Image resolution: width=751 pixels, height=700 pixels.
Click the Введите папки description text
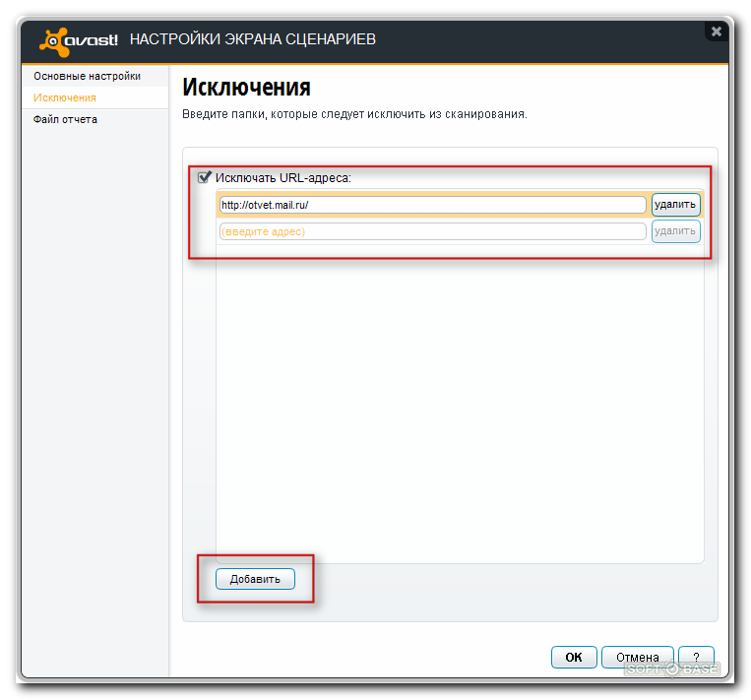pyautogui.click(x=354, y=114)
